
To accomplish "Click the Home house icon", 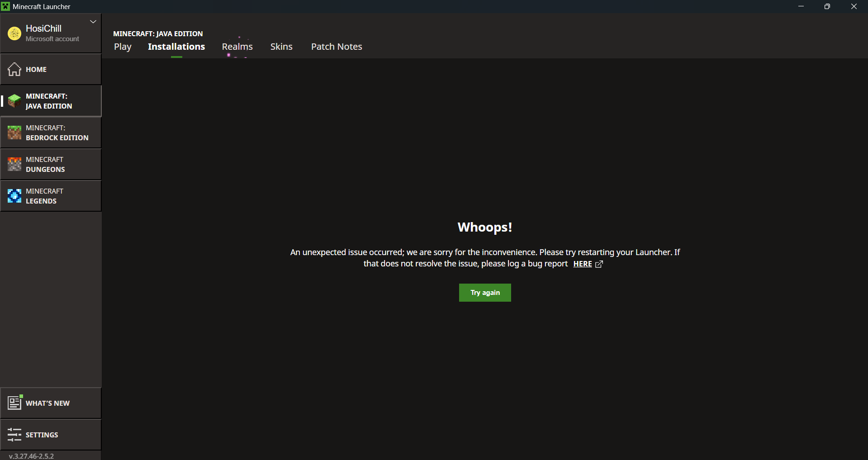I will click(14, 69).
